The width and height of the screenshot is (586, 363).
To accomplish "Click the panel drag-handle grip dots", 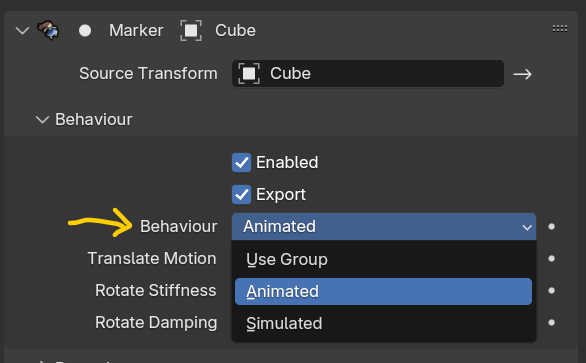I will (560, 28).
